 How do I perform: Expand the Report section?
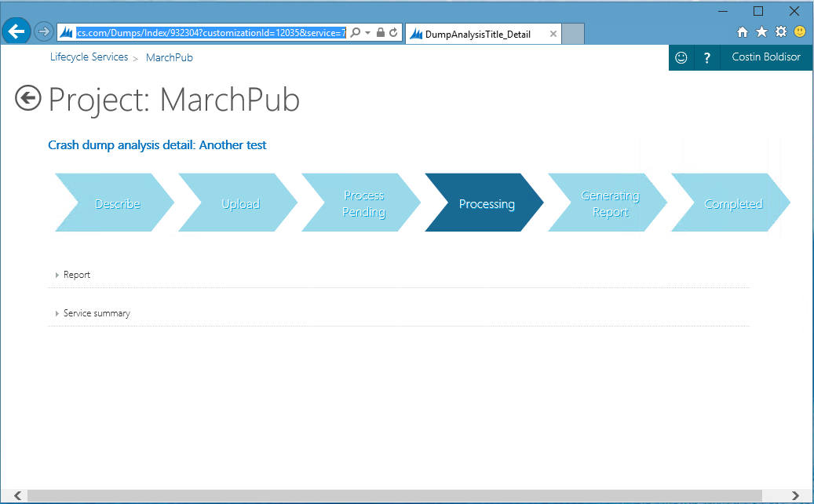76,275
